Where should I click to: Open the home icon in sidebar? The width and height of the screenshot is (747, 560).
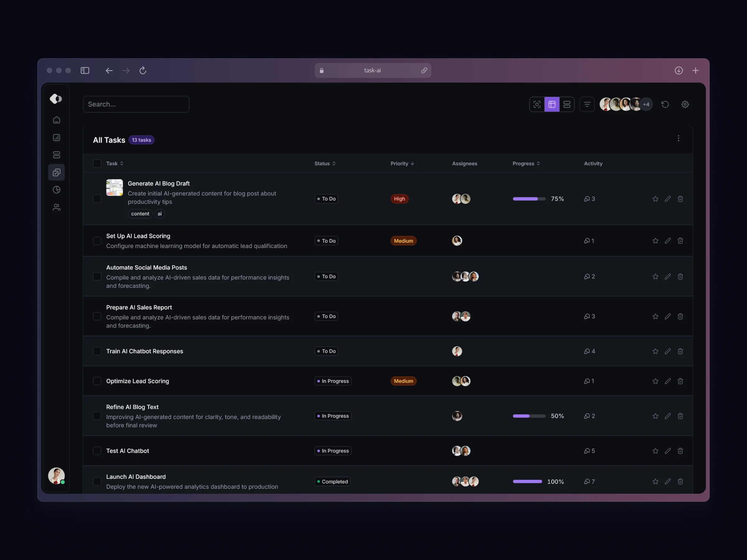tap(56, 120)
